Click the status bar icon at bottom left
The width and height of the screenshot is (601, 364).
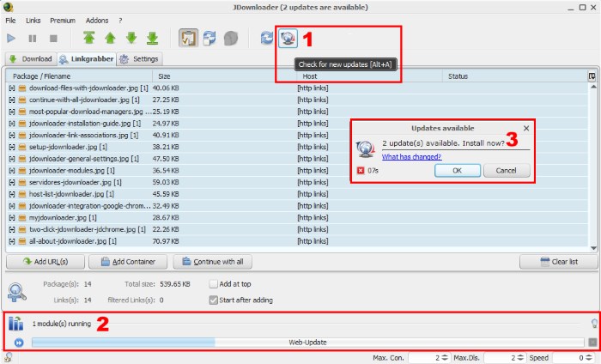(8, 357)
